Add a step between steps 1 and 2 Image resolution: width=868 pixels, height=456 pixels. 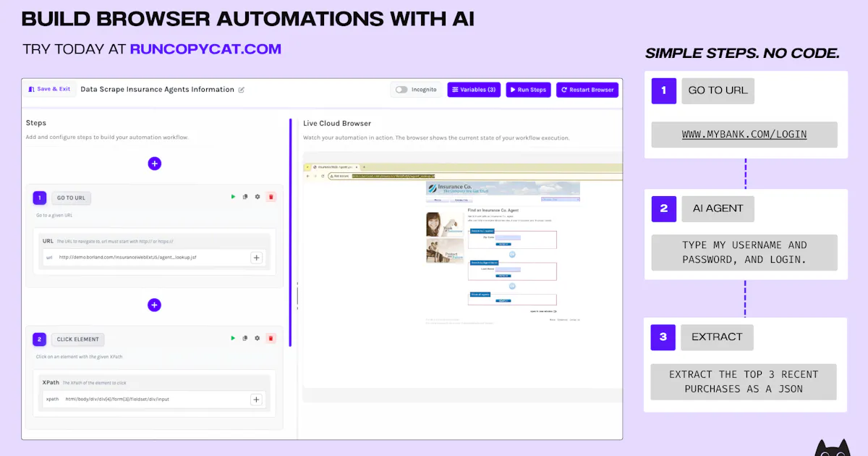point(154,305)
